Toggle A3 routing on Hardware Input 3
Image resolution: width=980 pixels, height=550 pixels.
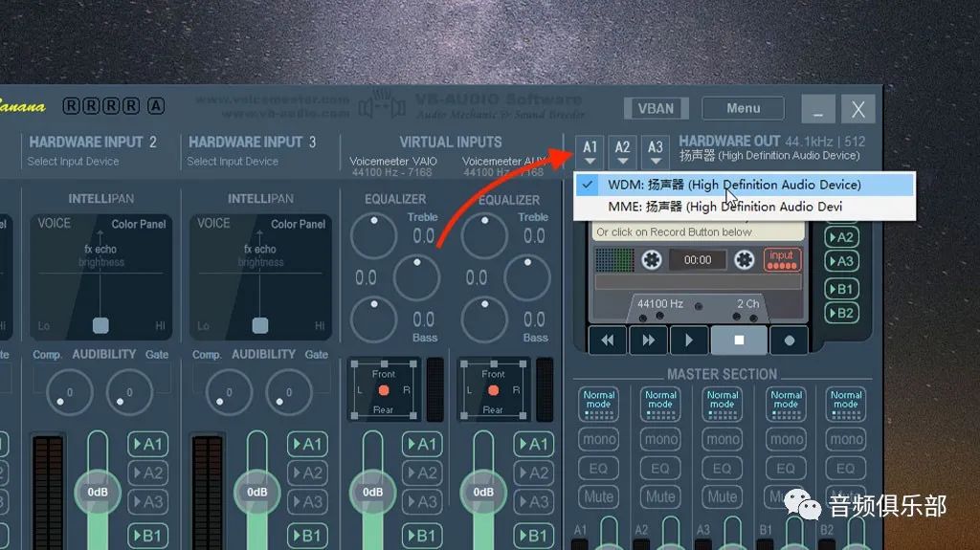point(307,502)
